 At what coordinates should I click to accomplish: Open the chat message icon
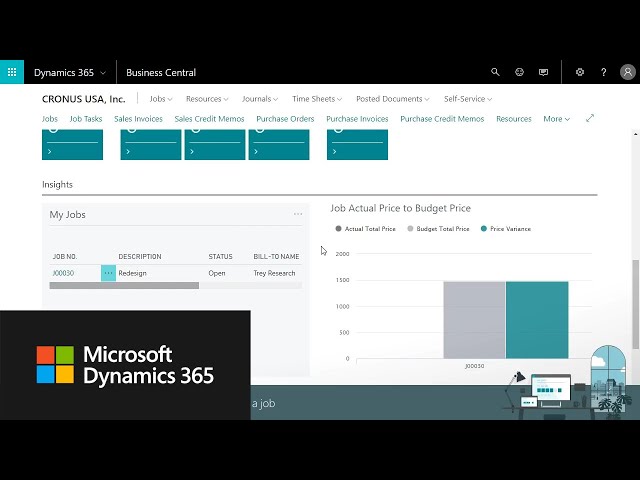(x=543, y=72)
